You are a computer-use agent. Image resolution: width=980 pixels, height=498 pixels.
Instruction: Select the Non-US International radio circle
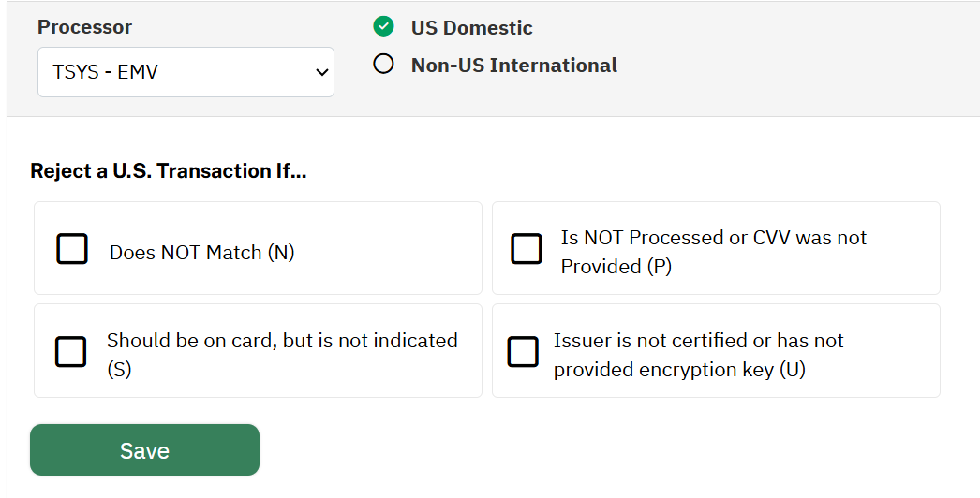(x=383, y=64)
